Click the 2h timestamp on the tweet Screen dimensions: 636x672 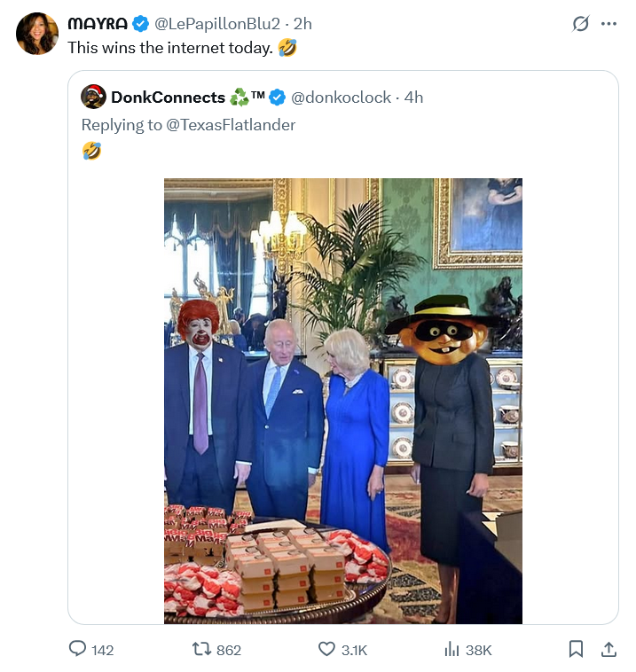pyautogui.click(x=302, y=24)
